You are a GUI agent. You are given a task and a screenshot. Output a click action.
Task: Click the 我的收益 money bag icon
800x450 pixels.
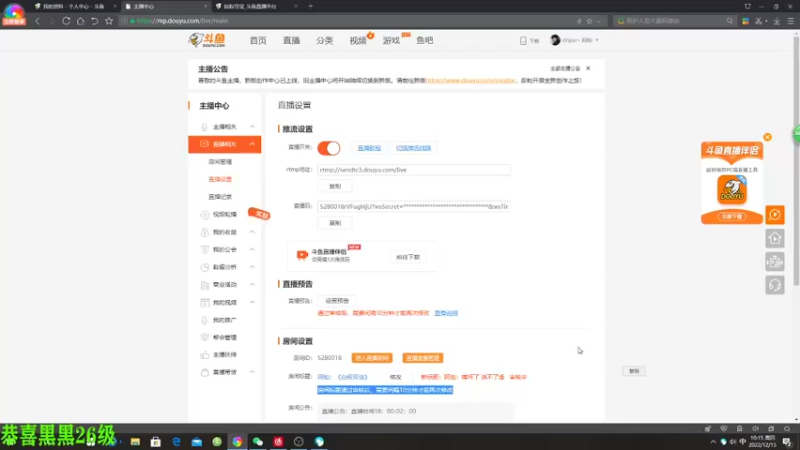(x=204, y=232)
